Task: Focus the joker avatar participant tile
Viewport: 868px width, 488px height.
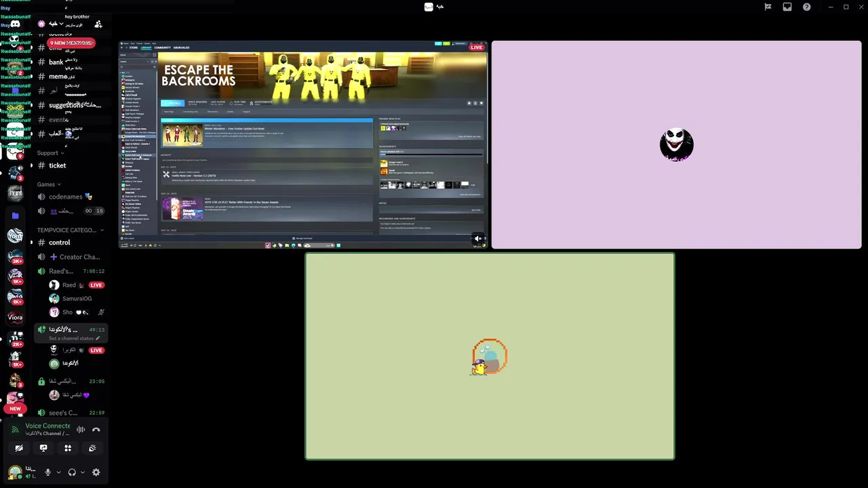Action: 676,145
